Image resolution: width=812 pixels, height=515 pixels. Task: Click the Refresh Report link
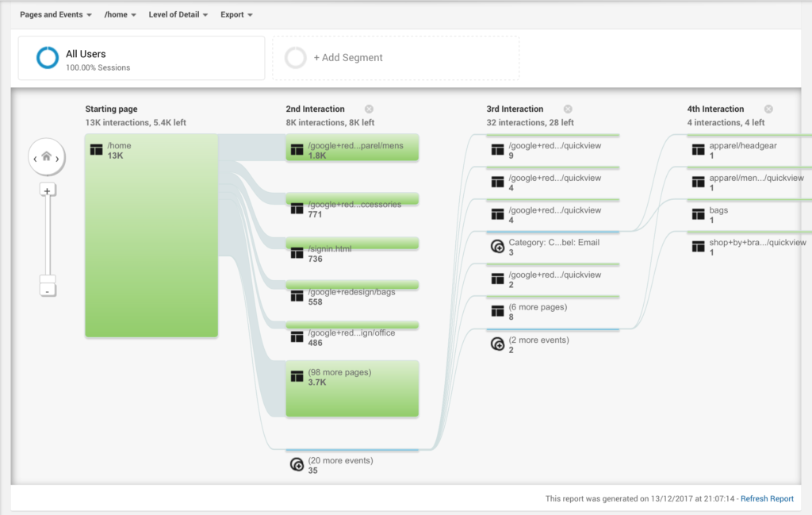coord(767,498)
